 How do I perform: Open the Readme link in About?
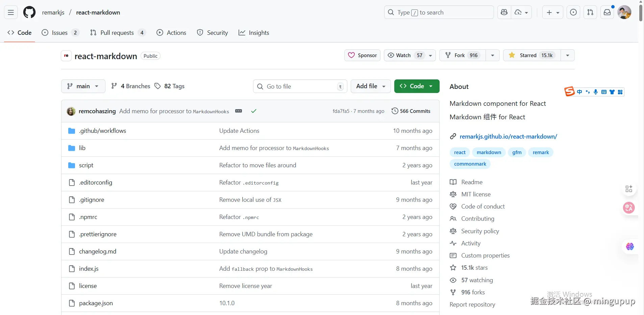tap(472, 182)
